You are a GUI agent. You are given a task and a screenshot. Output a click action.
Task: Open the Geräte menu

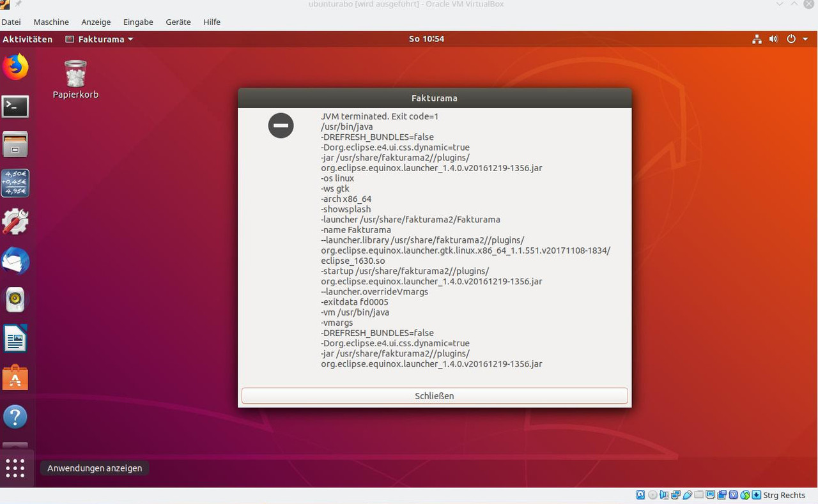click(x=178, y=22)
